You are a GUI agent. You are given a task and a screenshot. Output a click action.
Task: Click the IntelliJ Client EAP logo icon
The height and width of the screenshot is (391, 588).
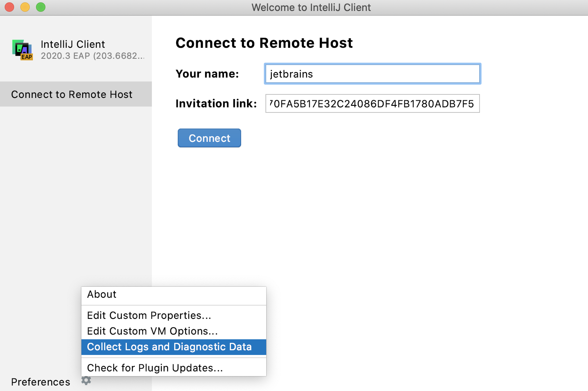pyautogui.click(x=22, y=50)
